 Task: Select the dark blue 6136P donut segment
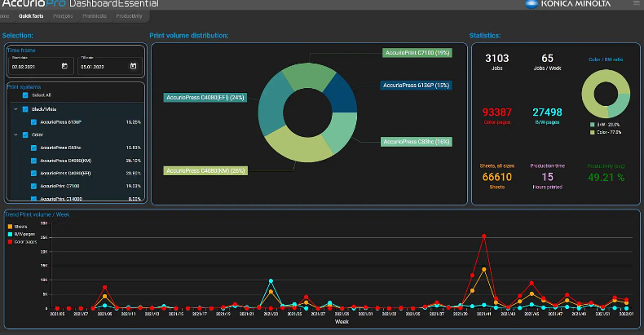click(x=342, y=95)
